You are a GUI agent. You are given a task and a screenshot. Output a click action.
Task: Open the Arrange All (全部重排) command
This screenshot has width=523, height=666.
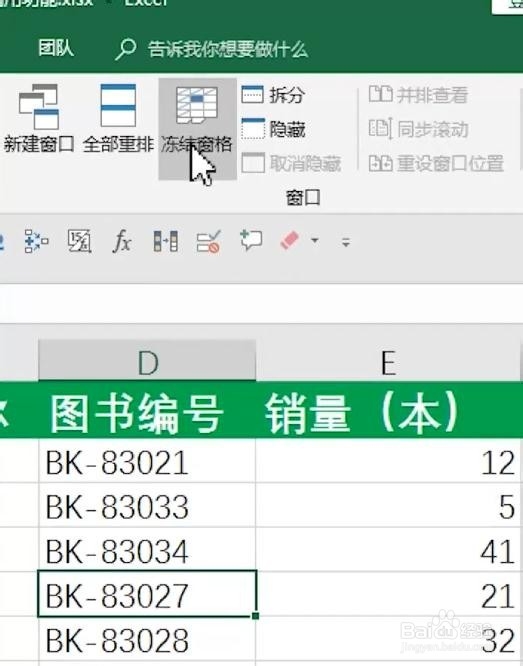[118, 118]
